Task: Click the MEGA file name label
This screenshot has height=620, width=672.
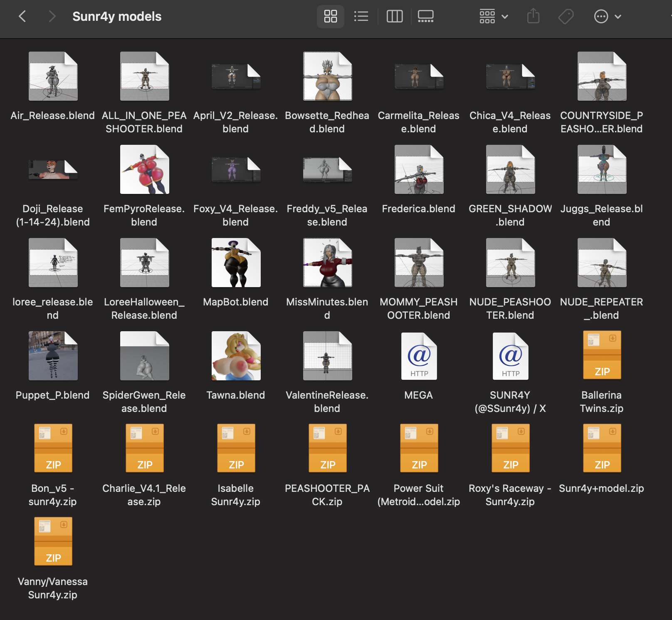Action: [x=419, y=395]
